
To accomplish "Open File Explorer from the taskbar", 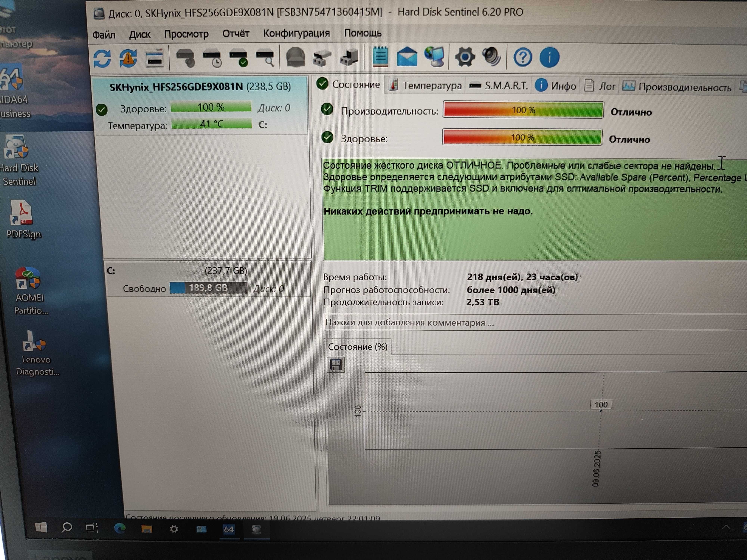I will pos(147,529).
